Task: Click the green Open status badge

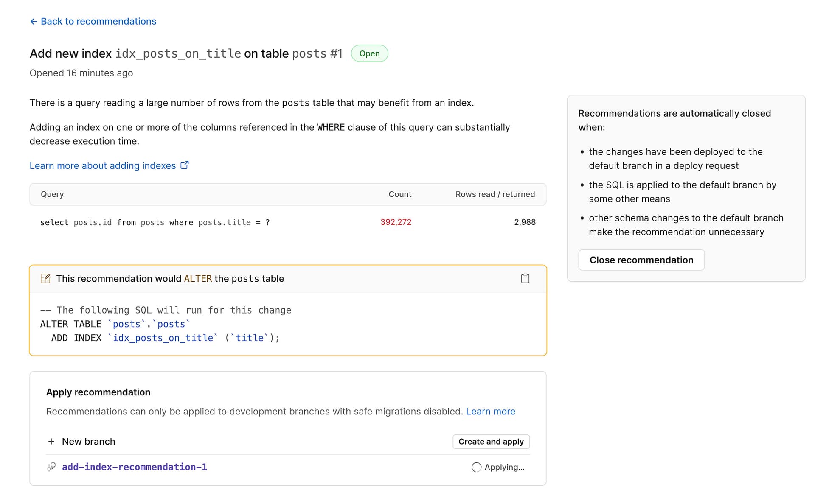Action: click(x=369, y=53)
